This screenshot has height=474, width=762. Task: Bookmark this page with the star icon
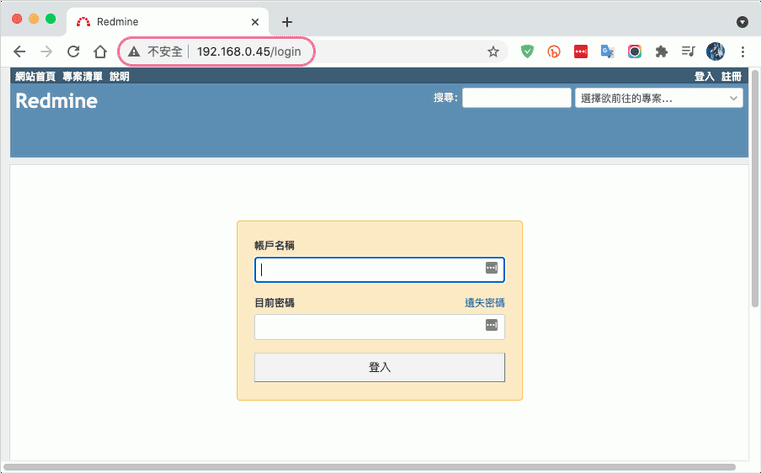(493, 52)
